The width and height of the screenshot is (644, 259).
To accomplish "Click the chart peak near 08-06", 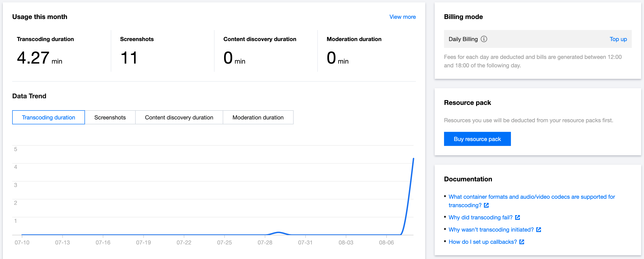I will (413, 159).
